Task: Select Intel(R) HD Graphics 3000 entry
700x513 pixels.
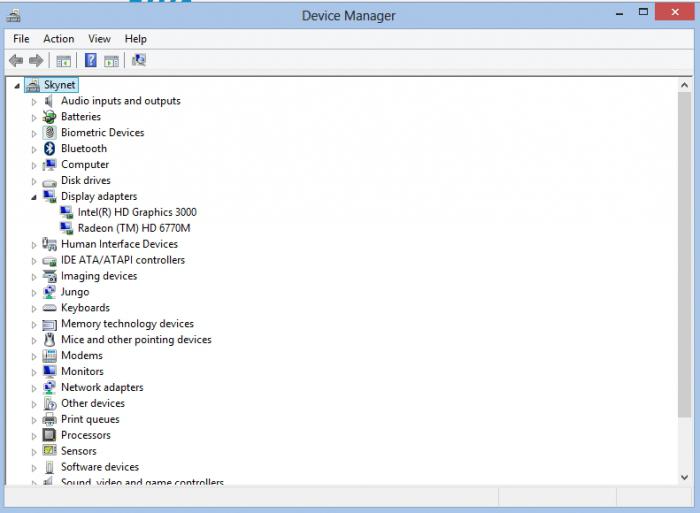Action: (137, 212)
